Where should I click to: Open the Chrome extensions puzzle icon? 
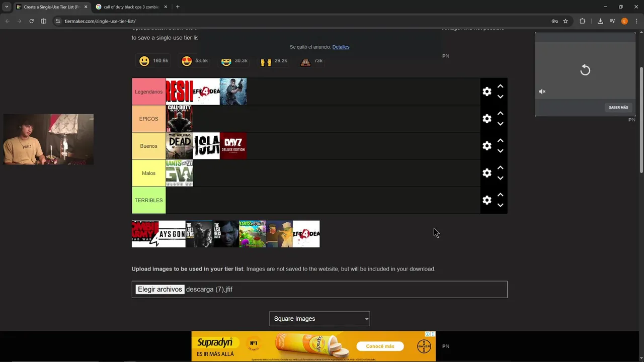[x=583, y=21]
